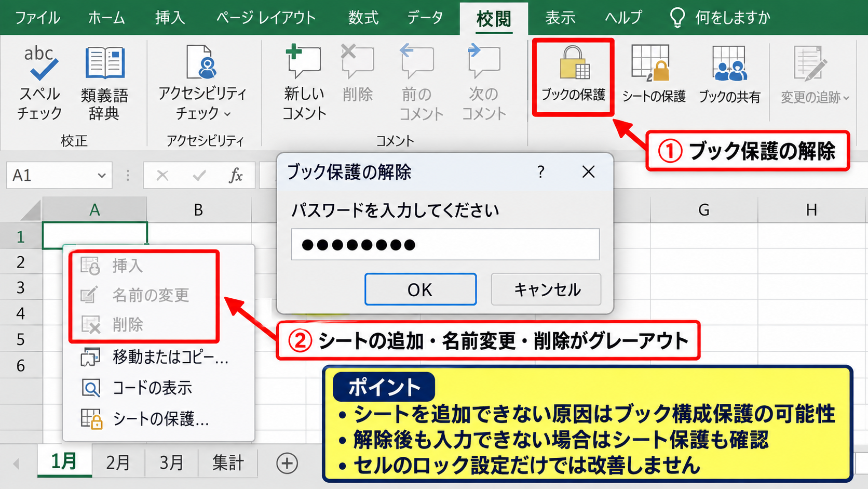The image size is (868, 489).
Task: Switch to the 数式 ribbon tab
Action: [x=363, y=18]
